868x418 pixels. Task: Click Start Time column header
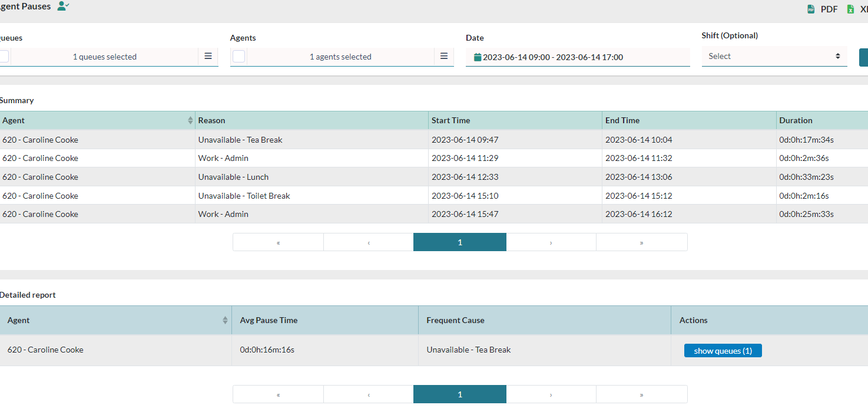(x=515, y=120)
